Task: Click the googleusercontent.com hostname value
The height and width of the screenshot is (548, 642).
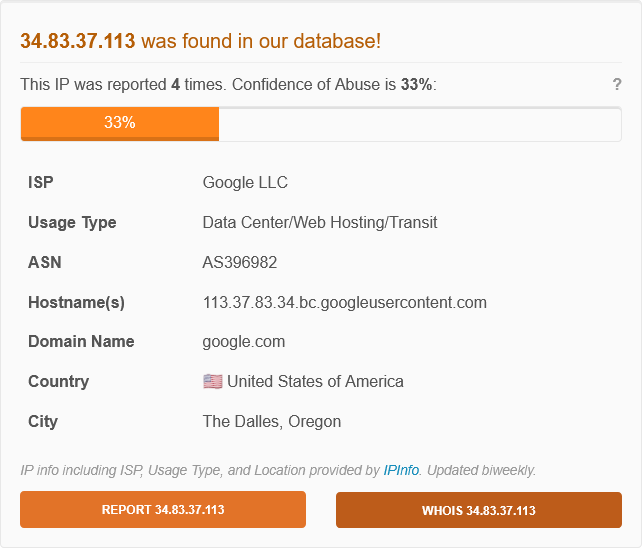Action: point(344,302)
